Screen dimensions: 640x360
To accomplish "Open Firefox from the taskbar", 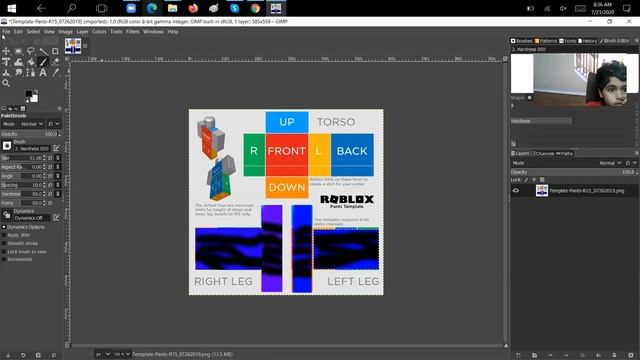I will click(193, 8).
